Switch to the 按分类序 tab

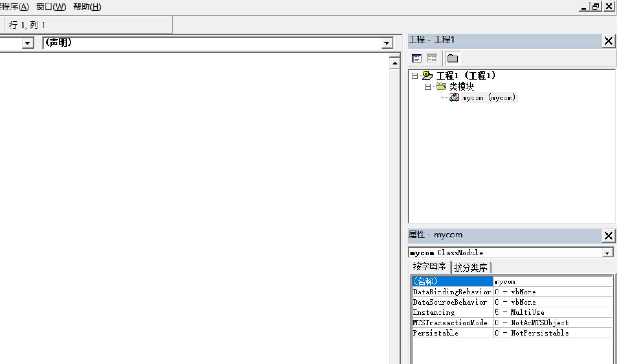[471, 267]
